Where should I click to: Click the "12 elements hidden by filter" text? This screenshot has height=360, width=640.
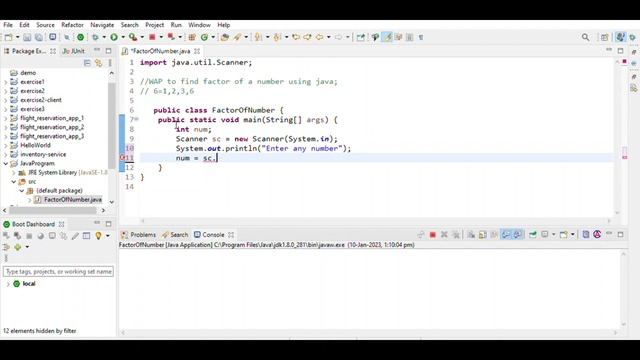pyautogui.click(x=40, y=331)
